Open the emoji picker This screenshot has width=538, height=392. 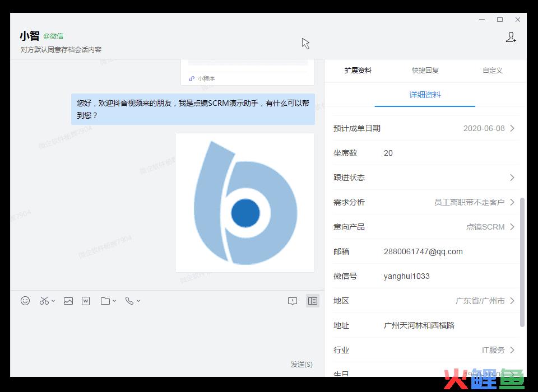[25, 301]
